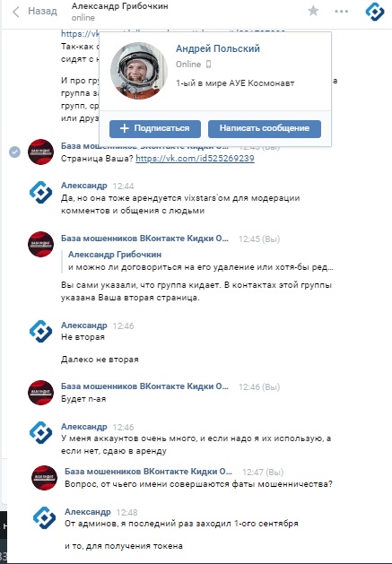This screenshot has height=564, width=392.
Task: Toggle the selected message checkmark
Action: [14, 152]
